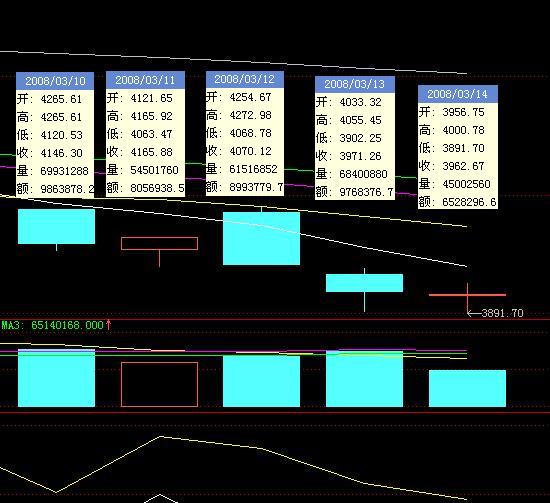550x503 pixels.
Task: Click the 2008/03/10 tooltip date header
Action: pos(55,81)
